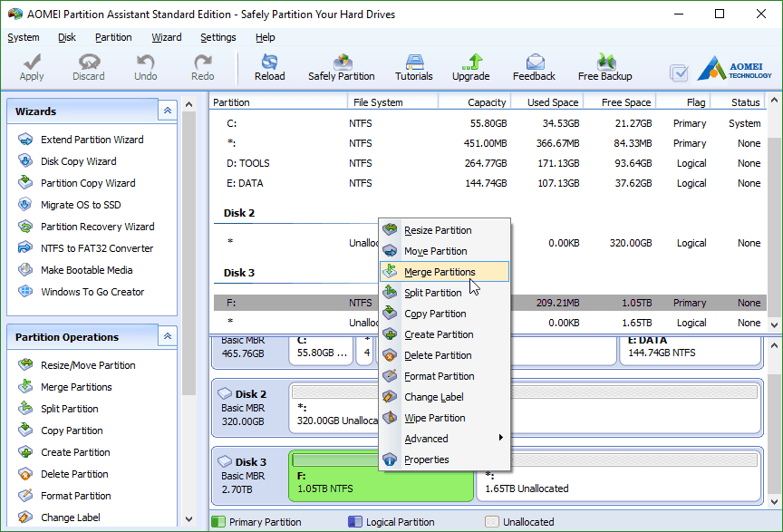Click Partition Copy Wizard icon
Screen dimensions: 783x532
pos(25,183)
